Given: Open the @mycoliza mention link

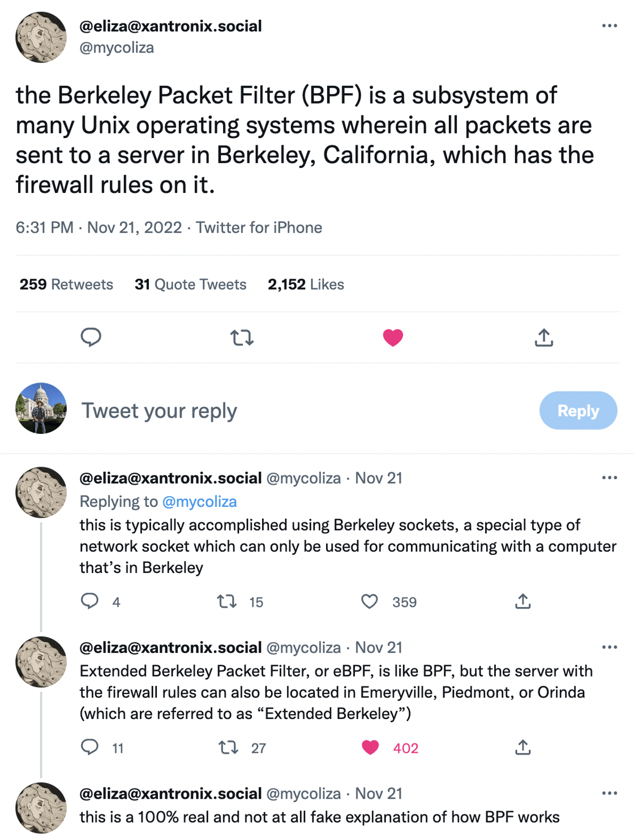Looking at the screenshot, I should click(x=199, y=502).
